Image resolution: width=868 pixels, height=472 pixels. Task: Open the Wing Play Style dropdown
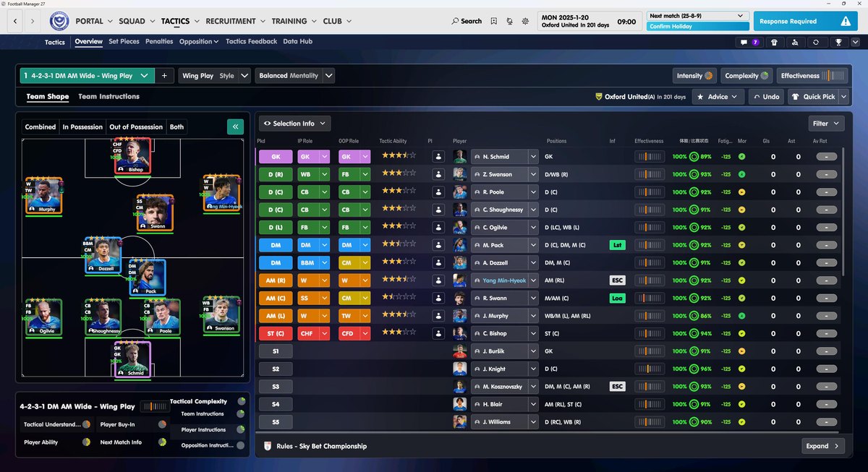(x=214, y=75)
